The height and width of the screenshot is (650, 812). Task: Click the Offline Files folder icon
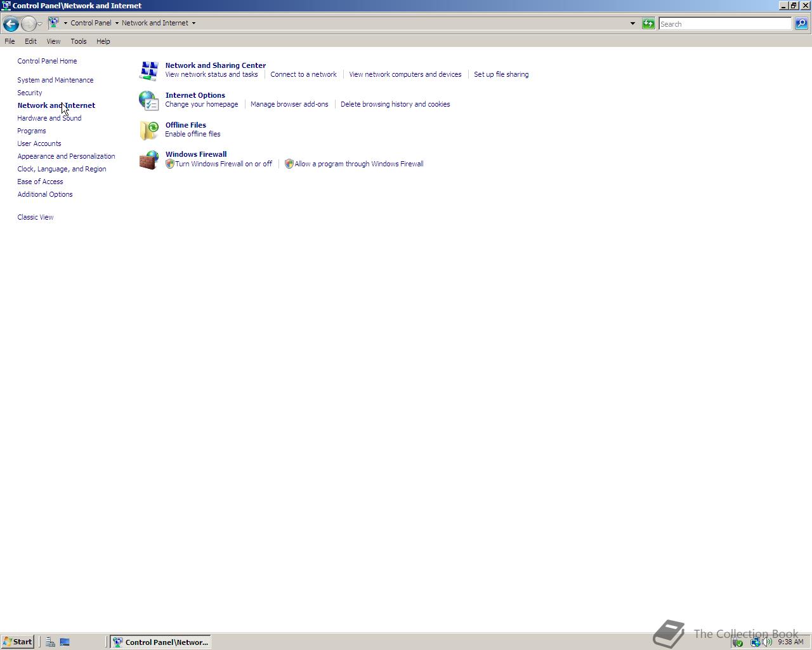(x=149, y=130)
